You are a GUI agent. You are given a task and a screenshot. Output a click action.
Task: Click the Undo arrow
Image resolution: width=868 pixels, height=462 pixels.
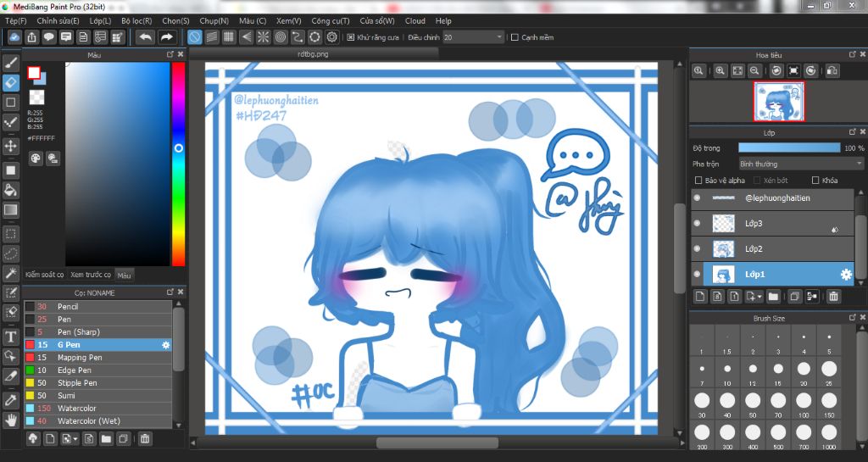(146, 37)
